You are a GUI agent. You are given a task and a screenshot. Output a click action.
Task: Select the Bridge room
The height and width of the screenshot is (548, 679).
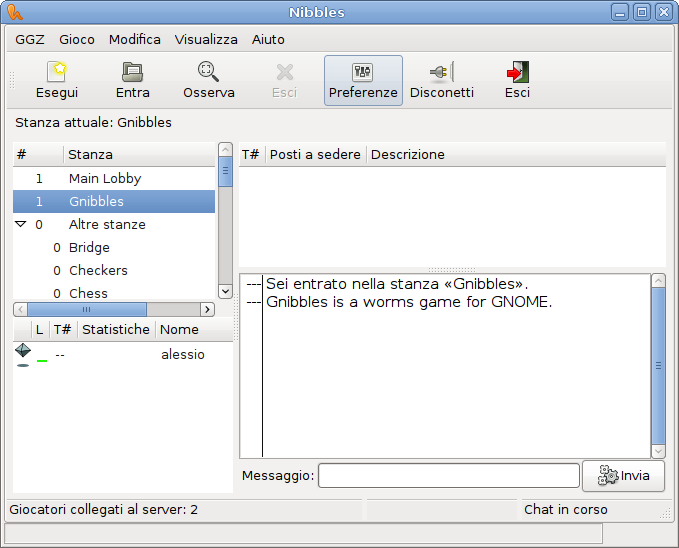click(x=114, y=247)
